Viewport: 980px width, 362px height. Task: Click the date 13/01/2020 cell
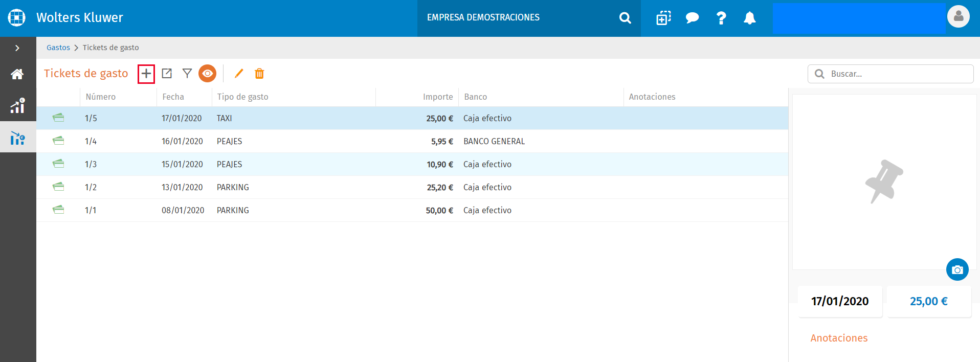coord(182,188)
